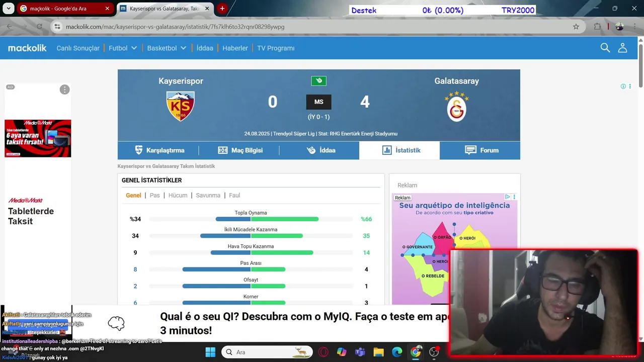
Task: Select Pas statistics filter
Action: click(x=155, y=195)
